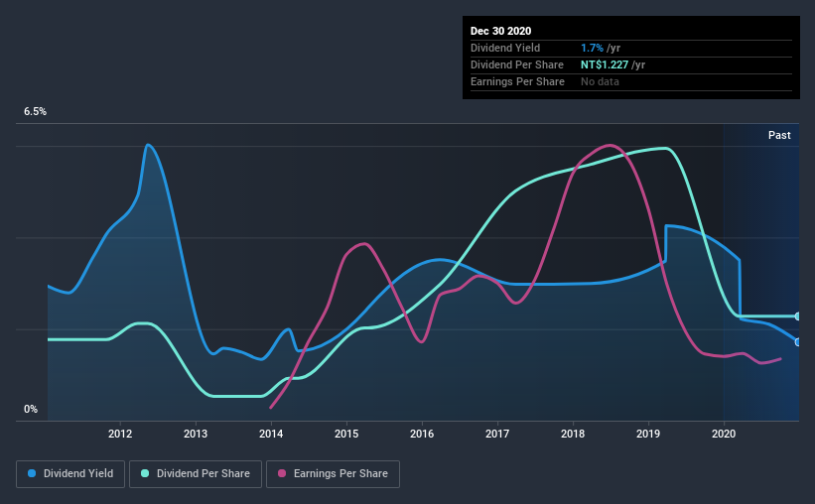Click Dividend Per Share row label in tooltip
The width and height of the screenshot is (815, 504).
(516, 64)
